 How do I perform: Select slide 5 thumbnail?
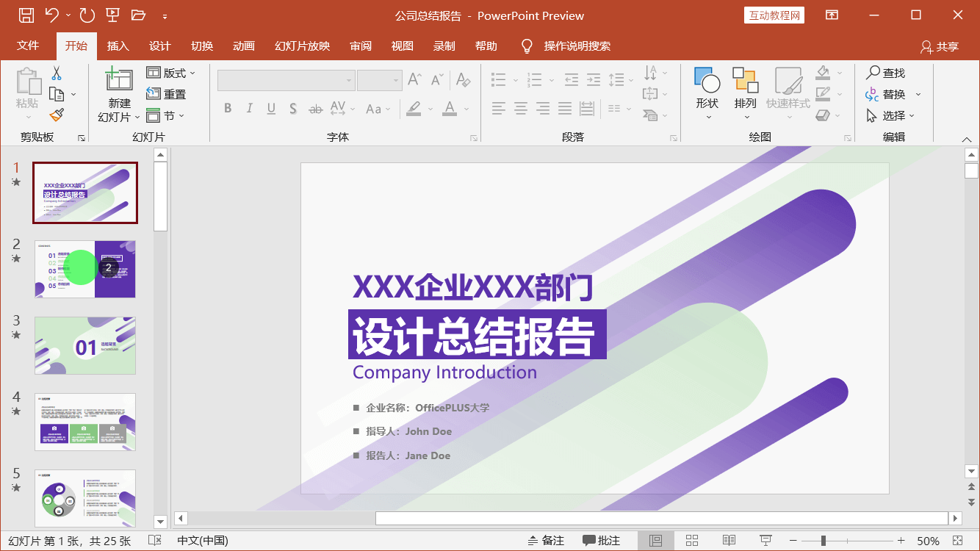click(x=85, y=498)
